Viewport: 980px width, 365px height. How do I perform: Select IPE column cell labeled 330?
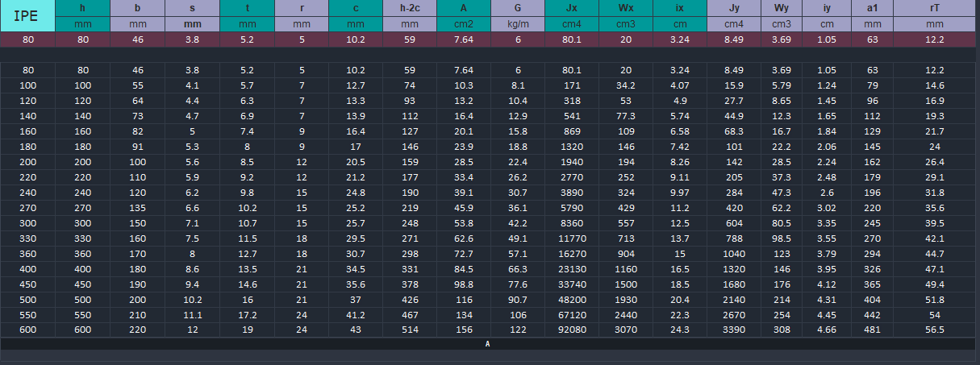coord(27,238)
